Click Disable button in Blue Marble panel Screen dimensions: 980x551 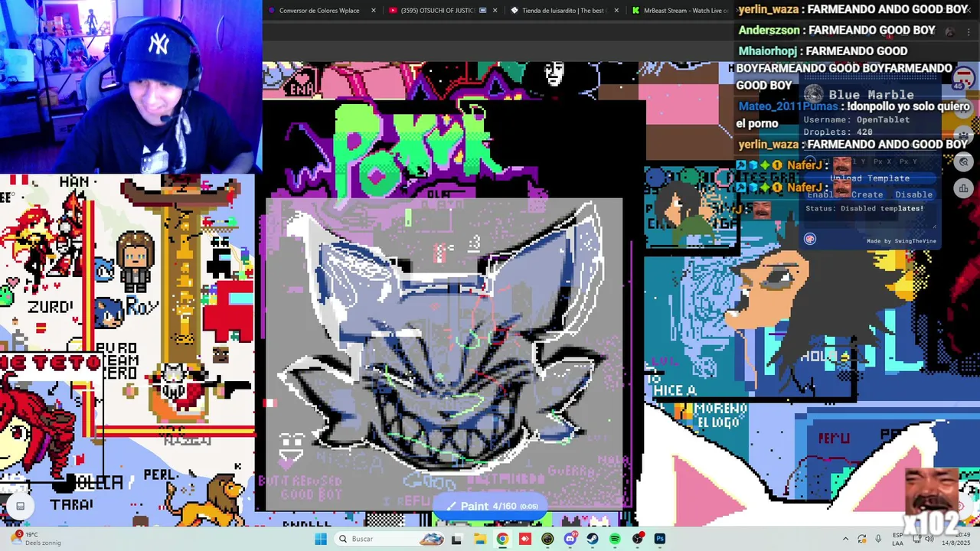913,194
